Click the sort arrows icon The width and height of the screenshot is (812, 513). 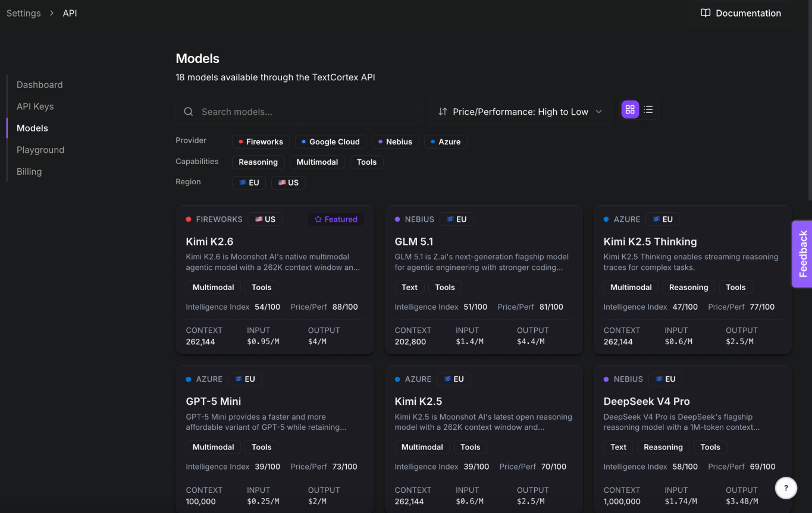443,112
